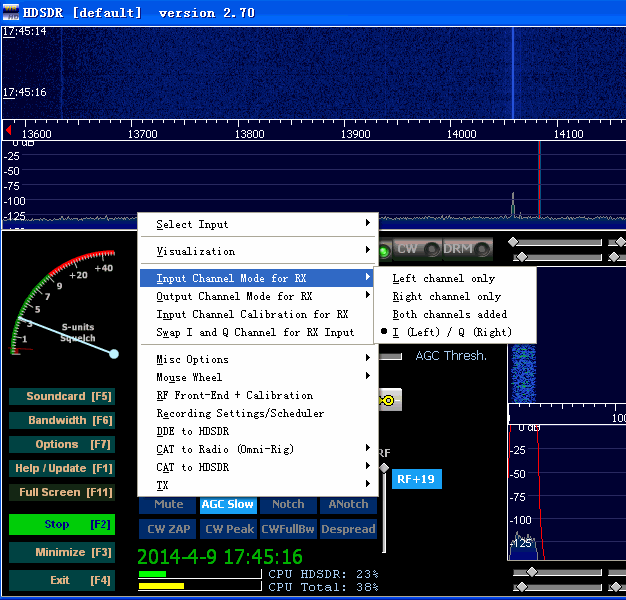
Task: Click the RF+19 gain button
Action: pos(416,479)
